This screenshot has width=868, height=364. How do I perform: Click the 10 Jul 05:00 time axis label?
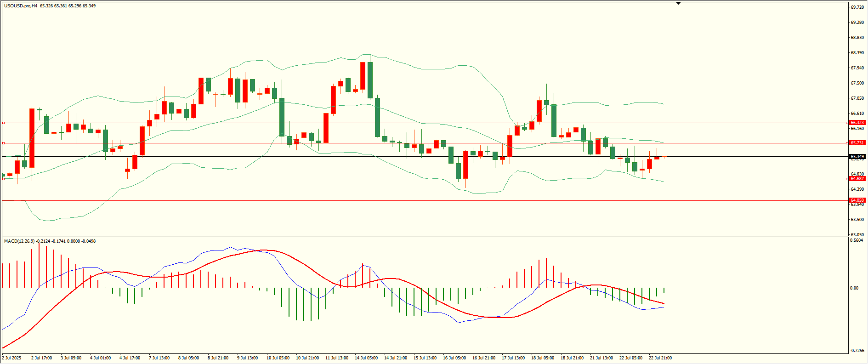coord(278,358)
